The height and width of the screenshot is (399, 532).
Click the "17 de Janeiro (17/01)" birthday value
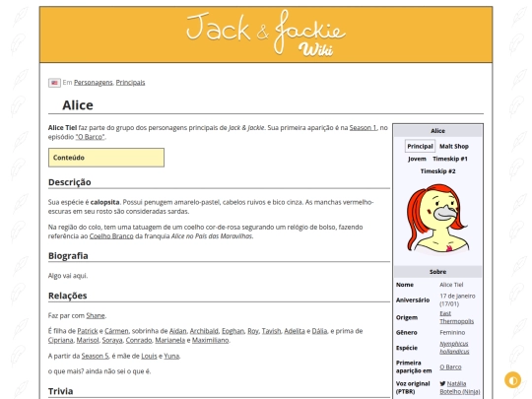point(457,299)
